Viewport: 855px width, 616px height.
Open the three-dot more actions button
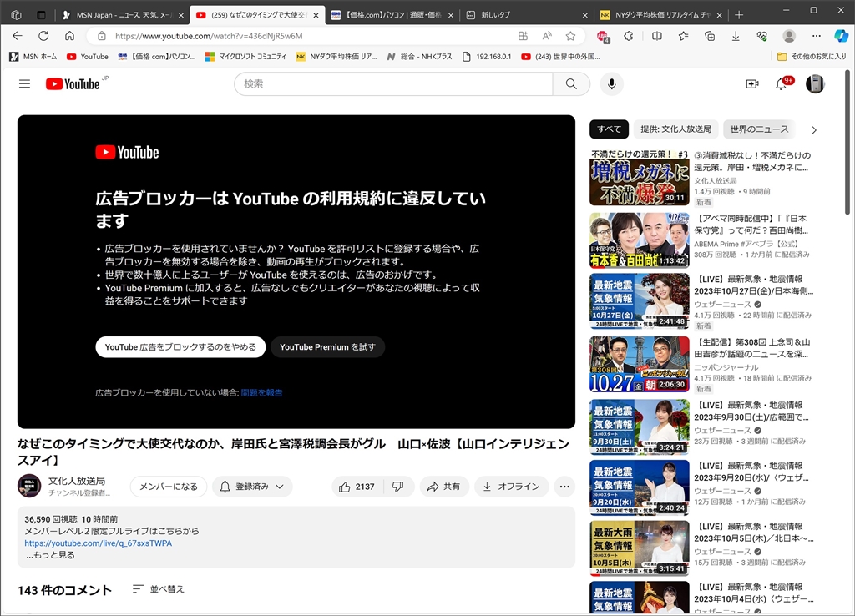click(x=564, y=487)
